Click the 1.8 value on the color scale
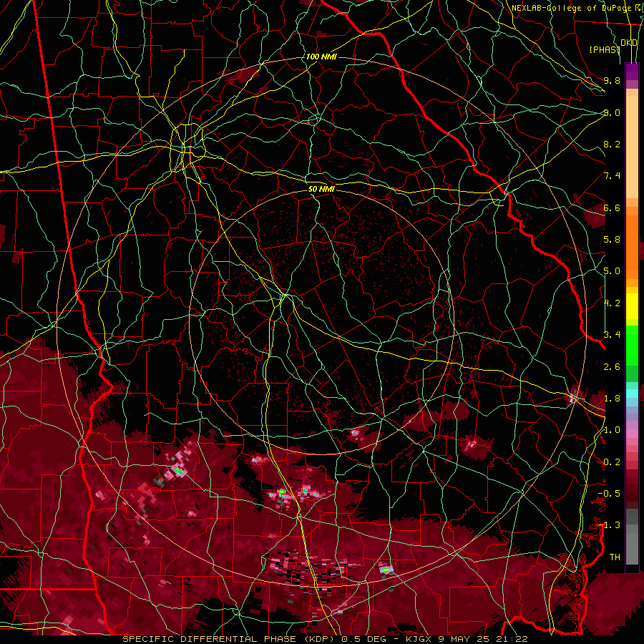This screenshot has width=644, height=644. 612,399
